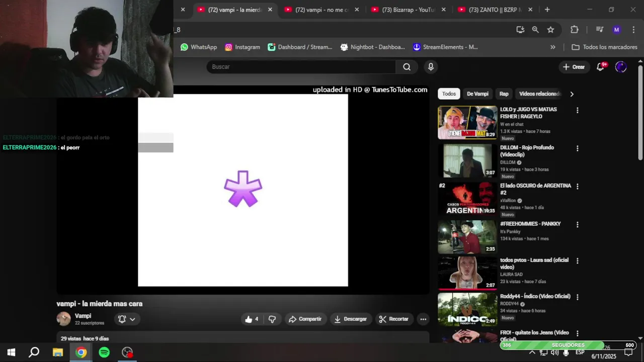This screenshot has height=362, width=644.
Task: Expand the subscription notification bell dropdown
Action: point(127,319)
